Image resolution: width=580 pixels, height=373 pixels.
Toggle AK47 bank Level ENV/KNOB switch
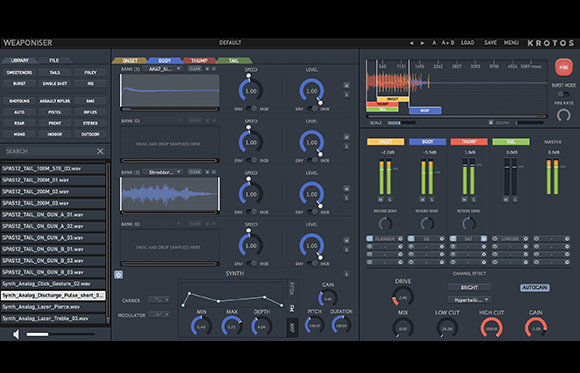point(312,109)
